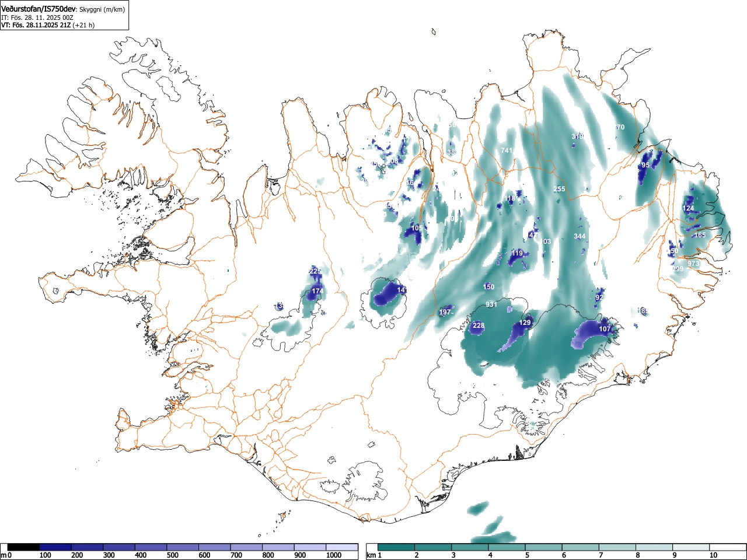Click the '5' tick on the km scale
This screenshot has width=747, height=560.
526,555
